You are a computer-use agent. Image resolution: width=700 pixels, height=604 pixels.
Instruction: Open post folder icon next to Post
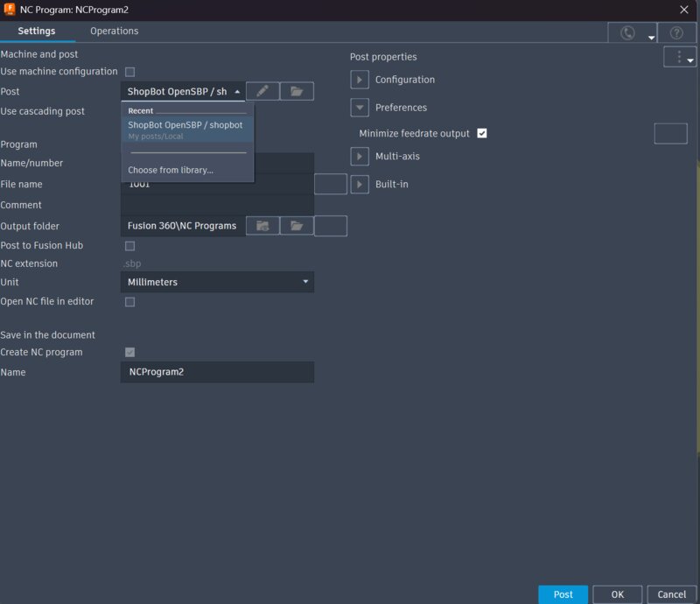pyautogui.click(x=297, y=91)
